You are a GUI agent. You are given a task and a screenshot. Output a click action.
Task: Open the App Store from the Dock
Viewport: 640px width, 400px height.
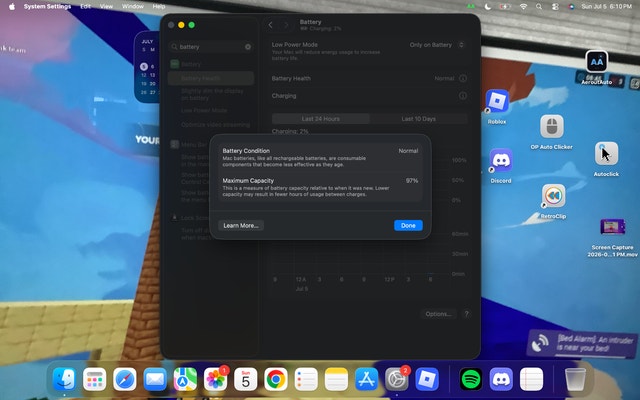tap(367, 379)
